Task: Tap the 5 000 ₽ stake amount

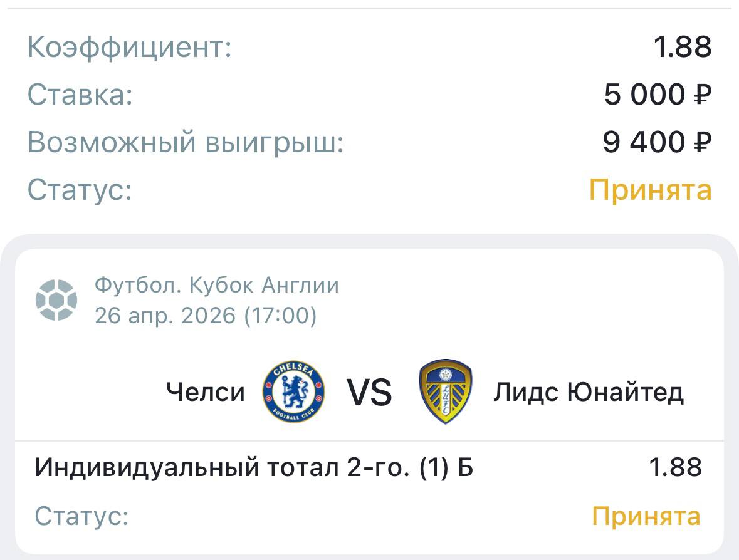Action: (x=658, y=95)
